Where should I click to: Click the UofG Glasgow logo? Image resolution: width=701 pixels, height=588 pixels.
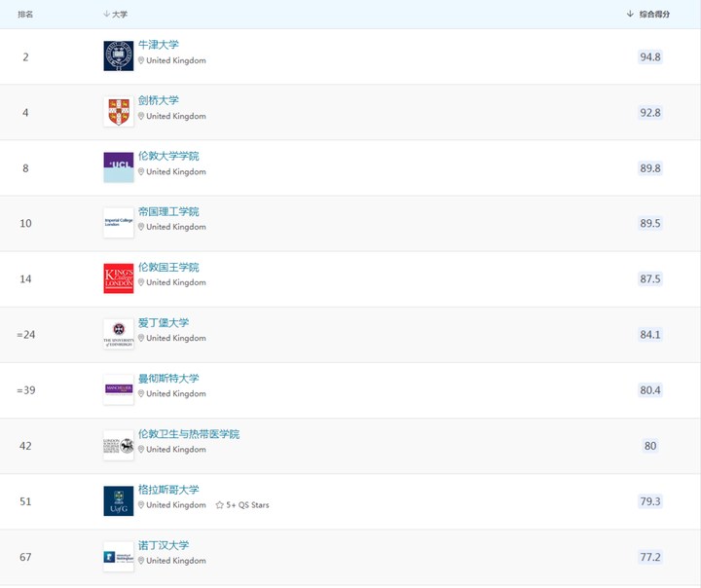pos(119,500)
